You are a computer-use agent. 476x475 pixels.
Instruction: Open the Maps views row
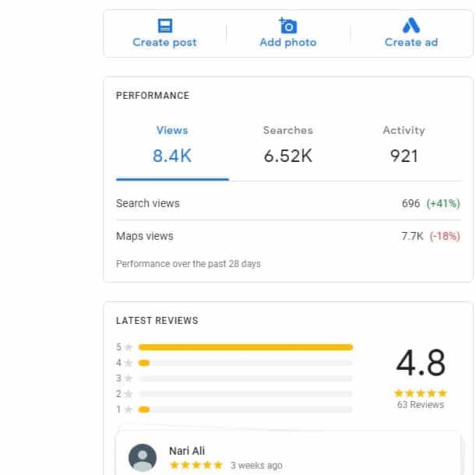click(x=287, y=236)
